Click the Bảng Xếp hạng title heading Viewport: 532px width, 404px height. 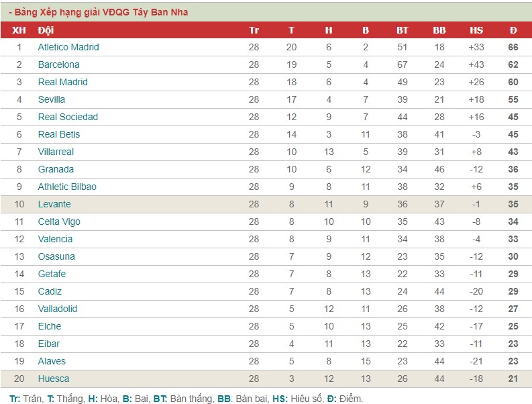click(x=99, y=12)
